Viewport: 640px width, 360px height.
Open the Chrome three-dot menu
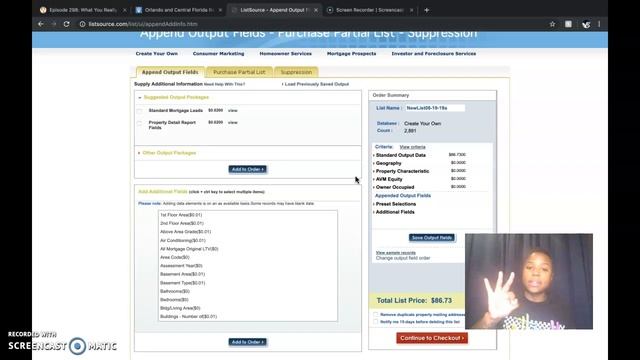599,24
